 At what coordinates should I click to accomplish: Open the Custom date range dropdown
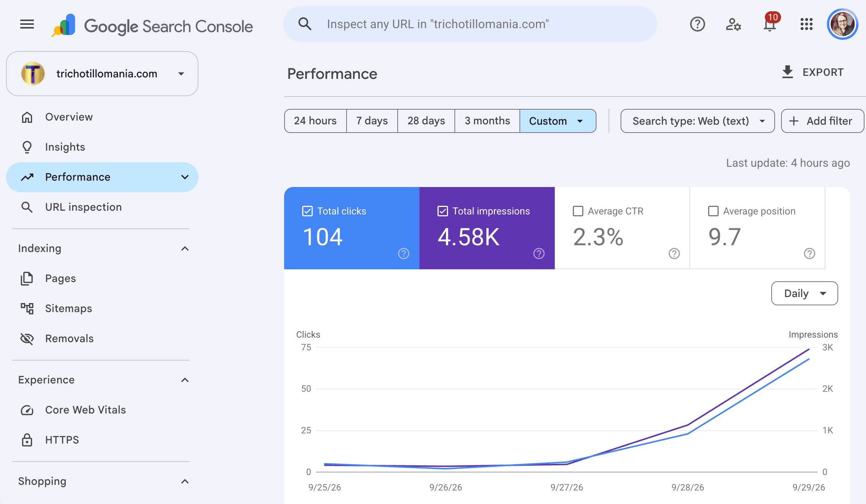pos(558,121)
